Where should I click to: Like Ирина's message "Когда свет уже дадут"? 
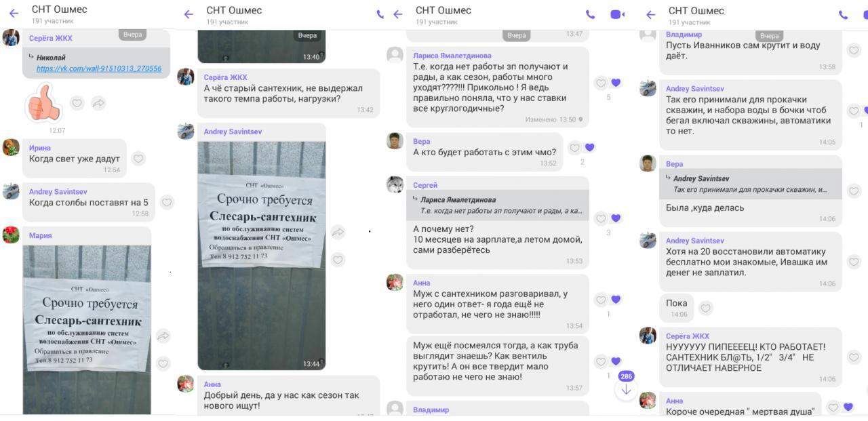coord(138,159)
